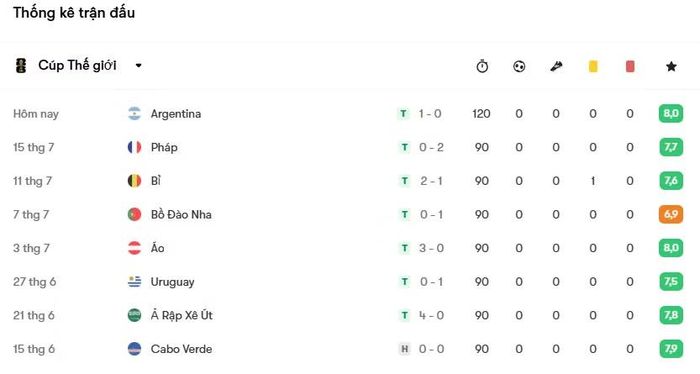Click the rating star icon

671,66
